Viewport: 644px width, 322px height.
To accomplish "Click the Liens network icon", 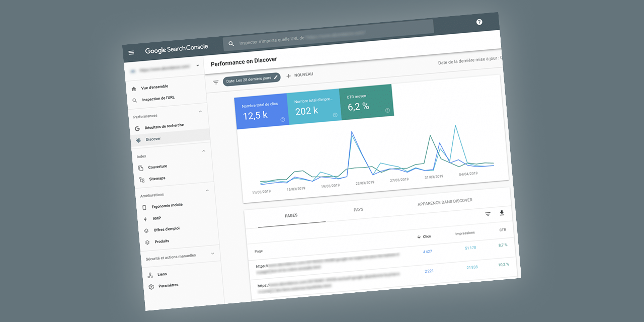I will pyautogui.click(x=150, y=275).
